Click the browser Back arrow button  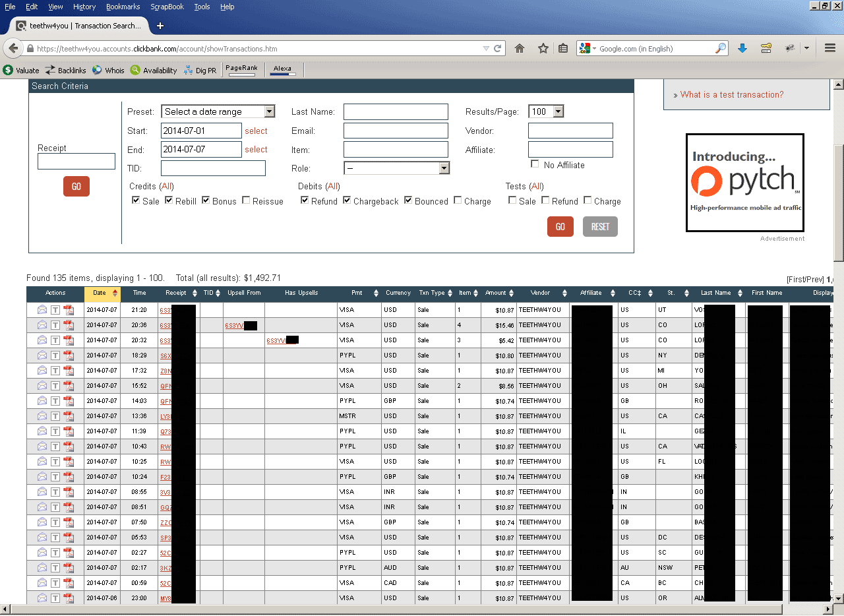[x=13, y=49]
